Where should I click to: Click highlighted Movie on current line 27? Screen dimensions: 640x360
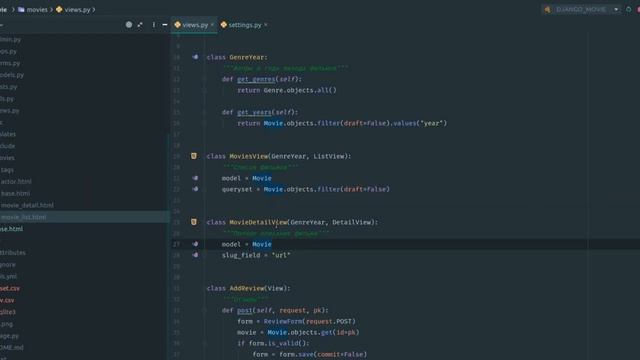[262, 244]
